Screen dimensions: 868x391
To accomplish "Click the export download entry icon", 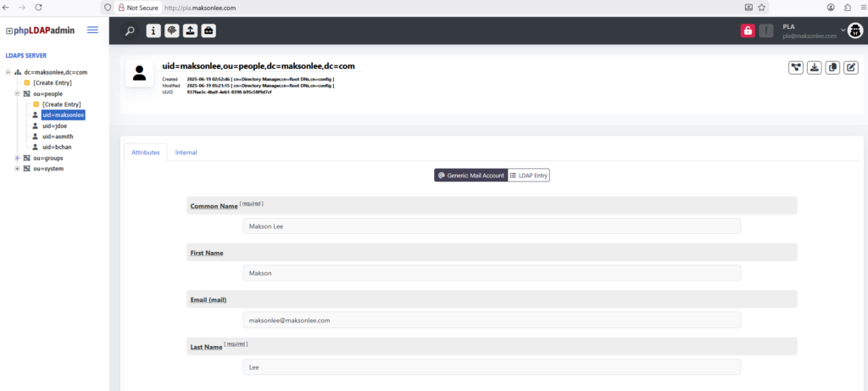I will point(815,68).
